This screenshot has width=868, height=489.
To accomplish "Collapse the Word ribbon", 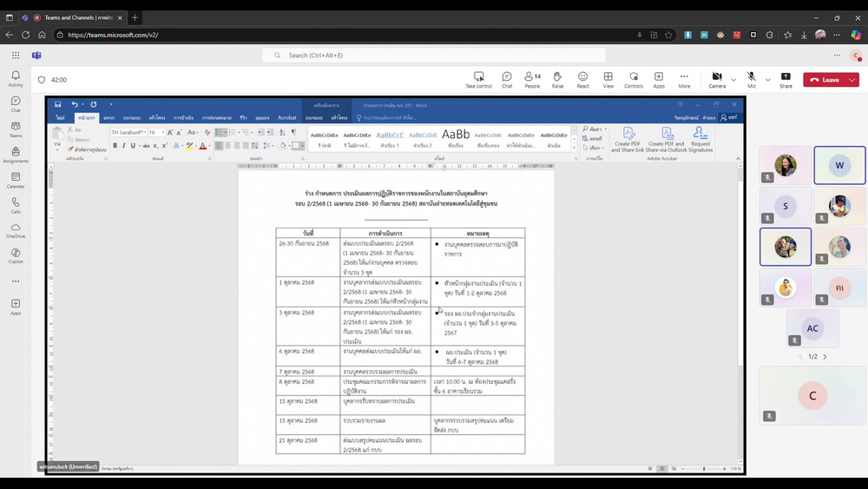I will click(738, 158).
